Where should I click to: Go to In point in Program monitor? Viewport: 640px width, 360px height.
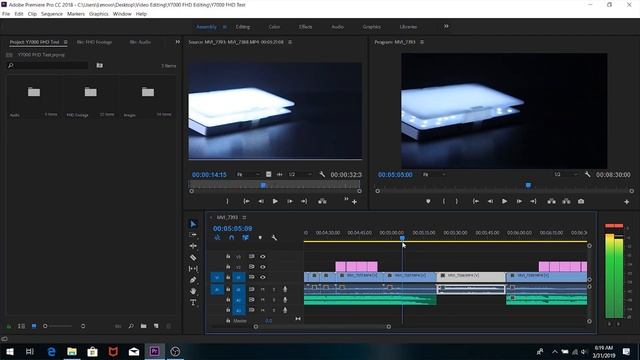click(x=476, y=201)
